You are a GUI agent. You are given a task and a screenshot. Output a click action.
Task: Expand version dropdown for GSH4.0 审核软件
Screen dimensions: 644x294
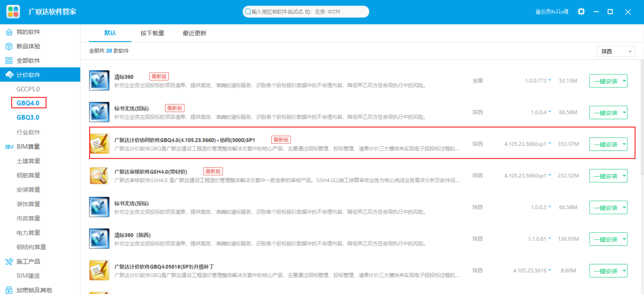coord(549,176)
